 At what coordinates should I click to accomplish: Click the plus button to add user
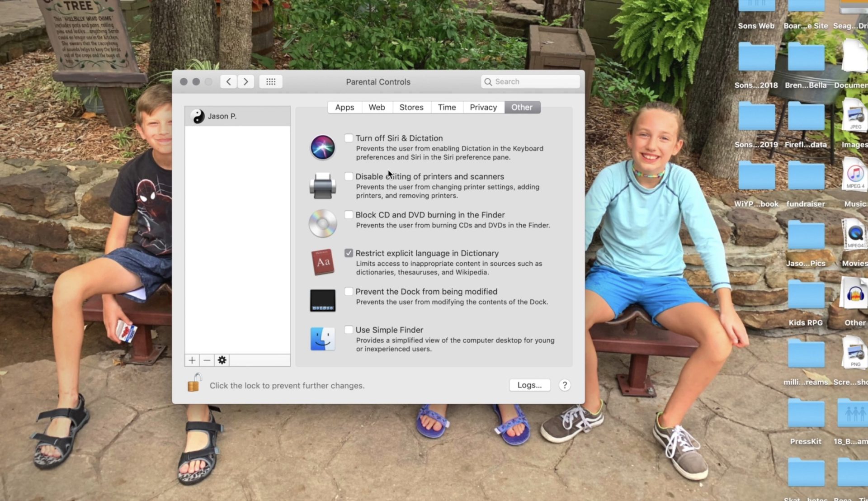[192, 360]
